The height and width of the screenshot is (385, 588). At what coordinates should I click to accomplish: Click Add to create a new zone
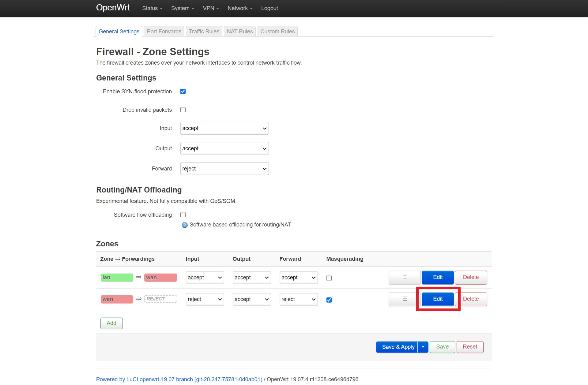(111, 323)
